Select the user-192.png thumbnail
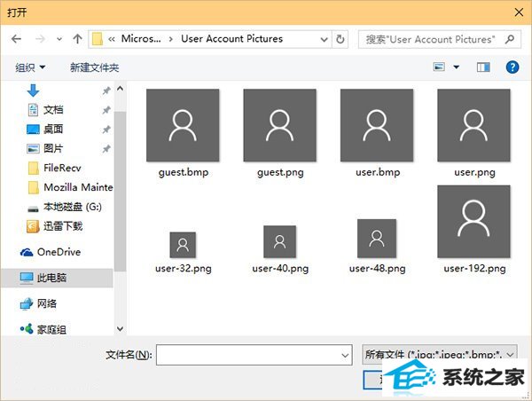 pyautogui.click(x=474, y=222)
